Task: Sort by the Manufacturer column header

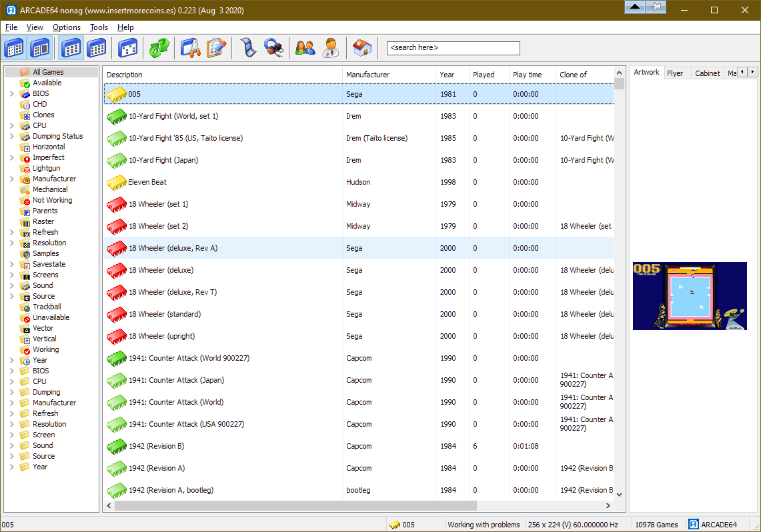Action: tap(389, 75)
